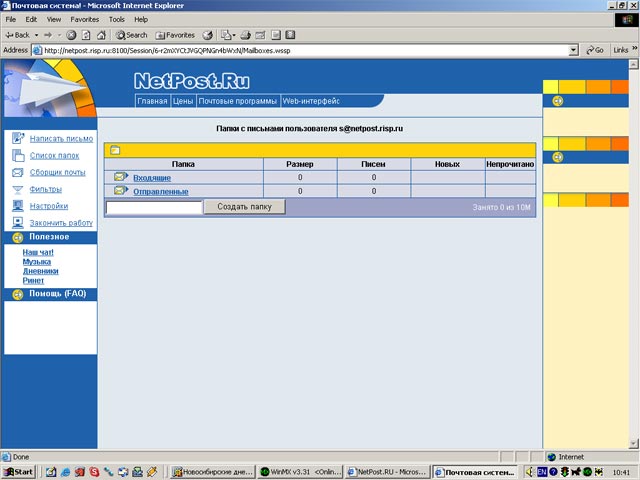This screenshot has width=640, height=480.
Task: Click the Stop loading icon
Action: 71,35
